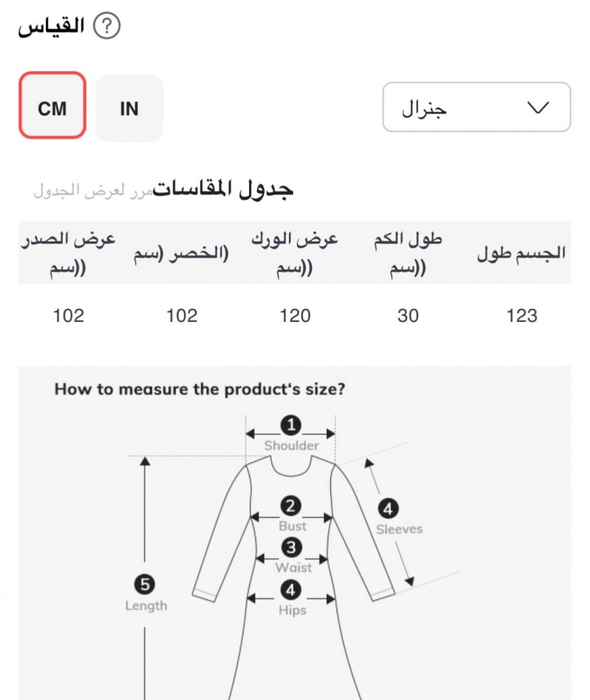This screenshot has width=590, height=700.
Task: Click the الجسم طول column header
Action: (x=521, y=254)
